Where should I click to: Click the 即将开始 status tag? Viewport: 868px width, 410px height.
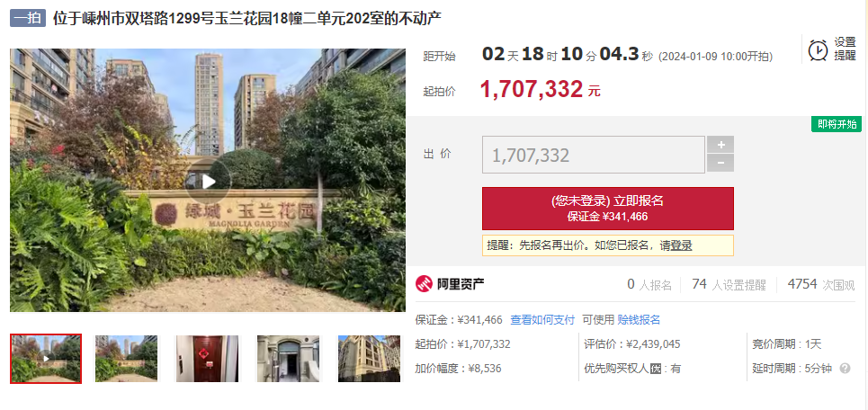coord(837,124)
